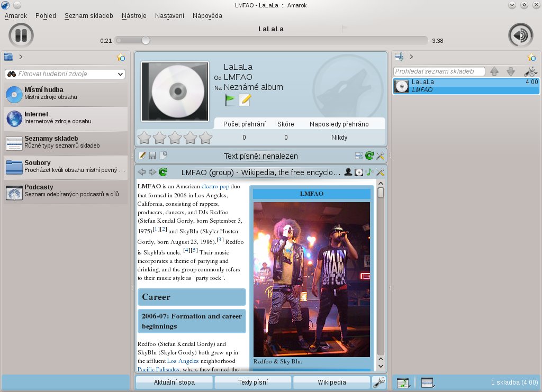Viewport: 542px width, 392px height.
Task: Open bookmarks star in media sources panel
Action: [121, 57]
